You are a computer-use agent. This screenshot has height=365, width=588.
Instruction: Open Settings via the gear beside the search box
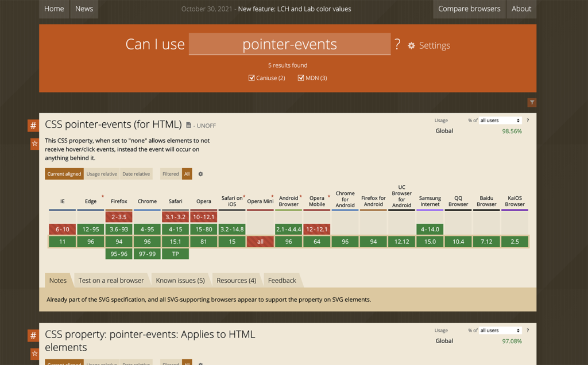[411, 45]
